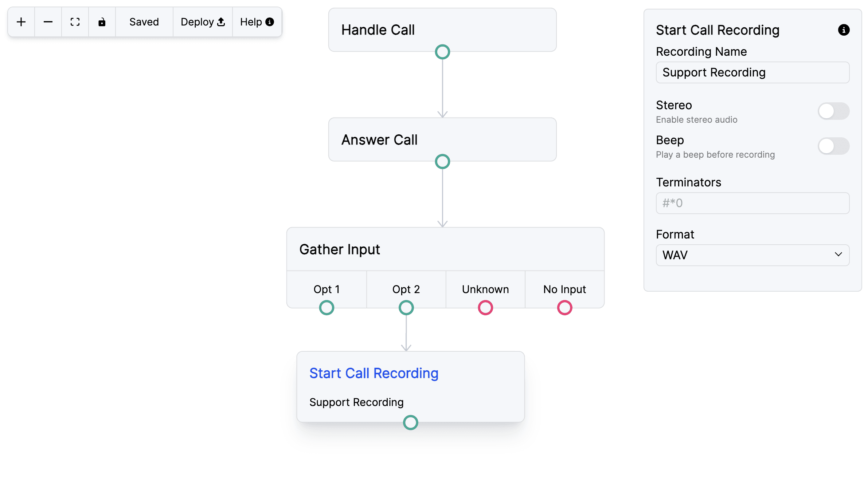The image size is (868, 493).
Task: Enable the Beep toggle
Action: [833, 146]
